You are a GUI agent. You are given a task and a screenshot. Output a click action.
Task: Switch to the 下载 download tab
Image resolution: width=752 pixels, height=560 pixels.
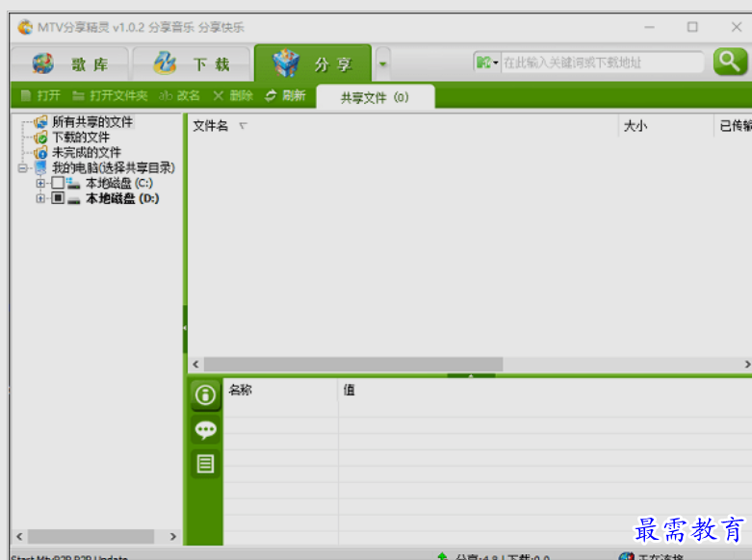coord(192,64)
